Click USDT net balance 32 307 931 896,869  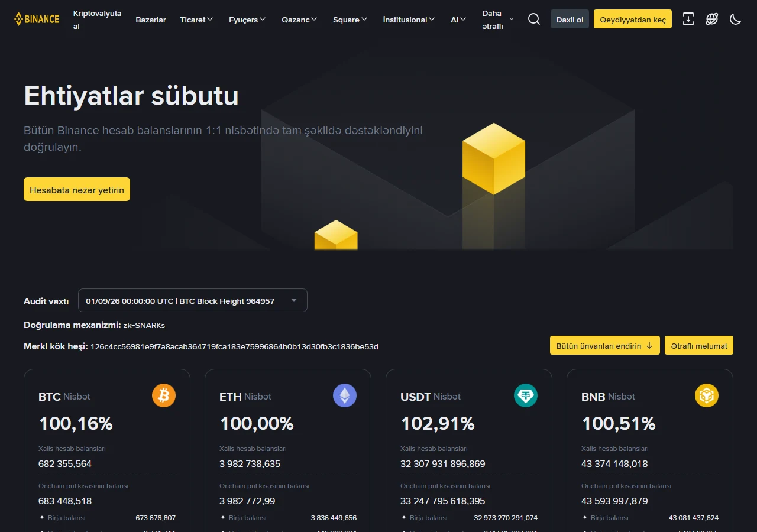pos(443,463)
